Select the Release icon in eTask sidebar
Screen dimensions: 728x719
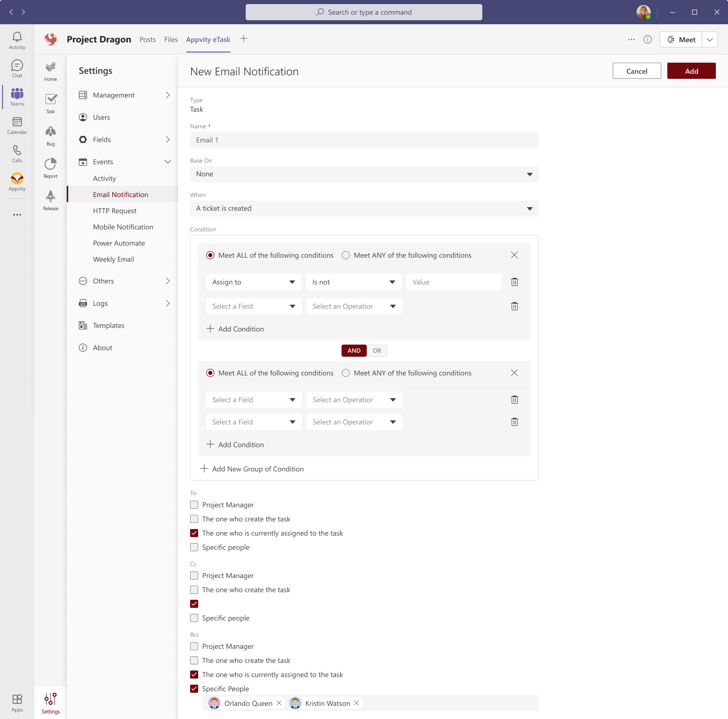pyautogui.click(x=50, y=199)
